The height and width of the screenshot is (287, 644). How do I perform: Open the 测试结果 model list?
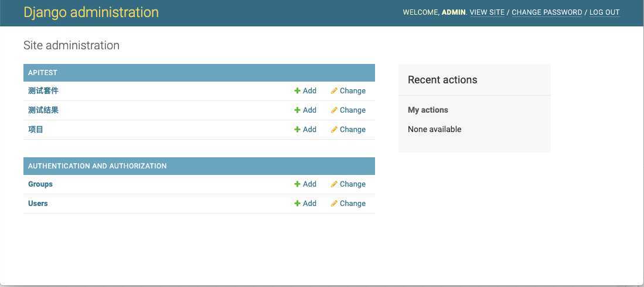click(x=43, y=110)
